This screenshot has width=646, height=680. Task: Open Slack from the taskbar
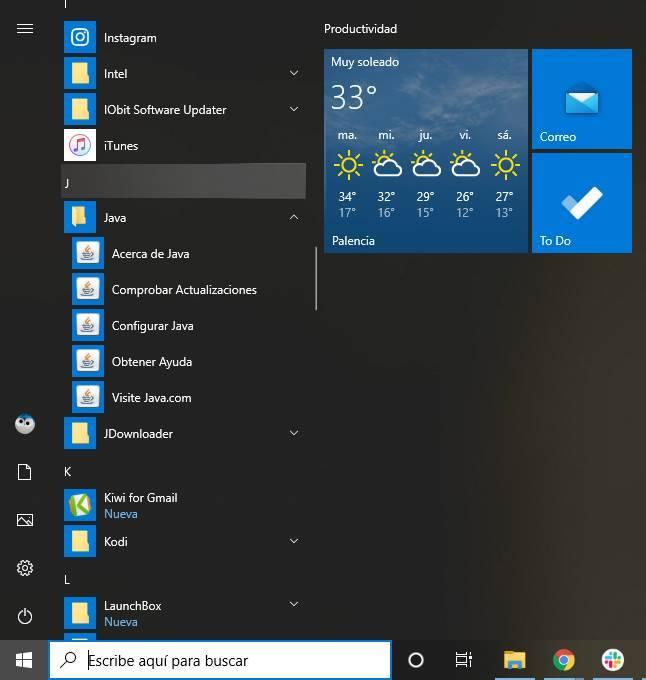(612, 660)
